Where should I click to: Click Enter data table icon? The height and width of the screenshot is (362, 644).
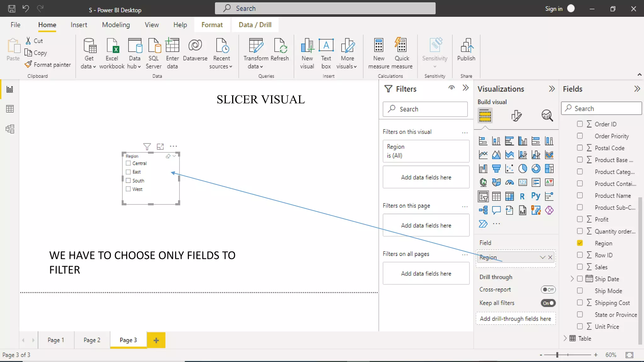point(172,53)
